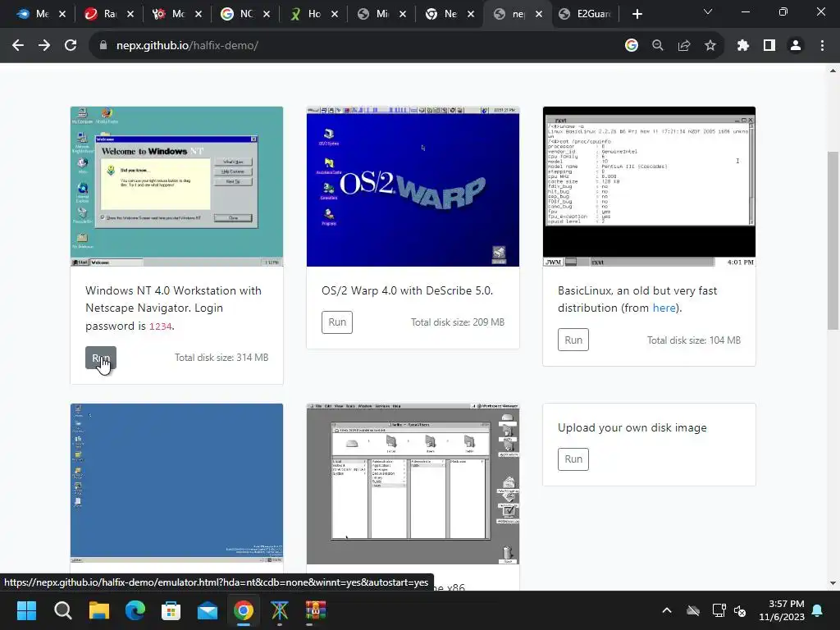Image resolution: width=840 pixels, height=630 pixels.
Task: Show hidden system tray icons
Action: pos(667,610)
